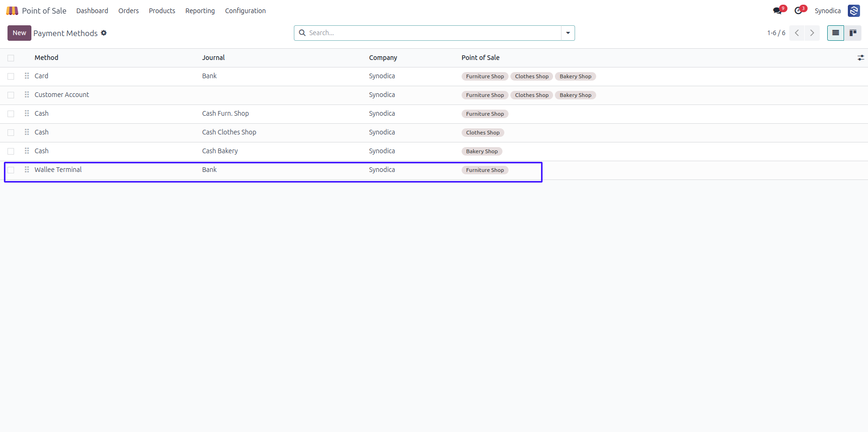Screen dimensions: 868x432
Task: Check the Card row checkbox
Action: (11, 76)
